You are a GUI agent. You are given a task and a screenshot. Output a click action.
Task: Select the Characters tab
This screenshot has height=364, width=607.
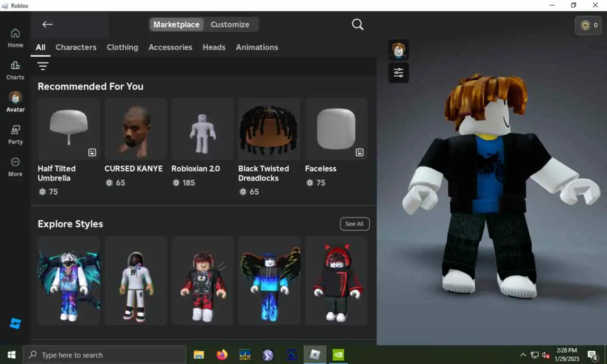tap(76, 47)
